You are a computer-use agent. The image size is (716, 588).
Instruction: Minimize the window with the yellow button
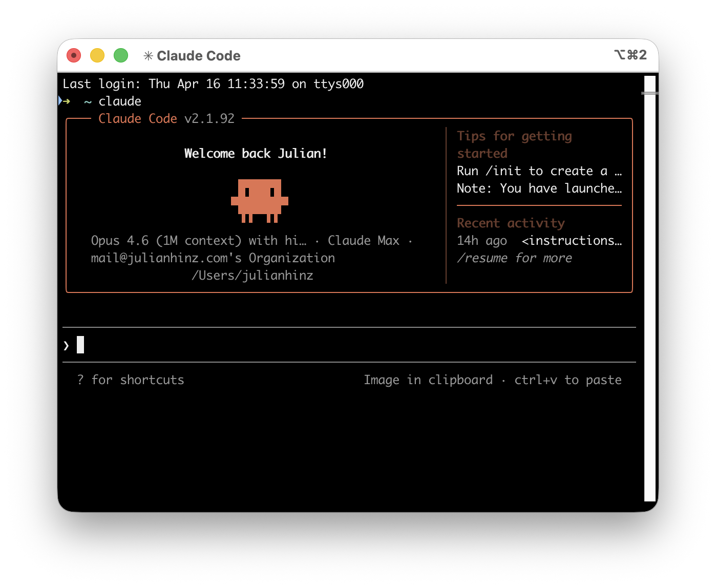[x=97, y=55]
